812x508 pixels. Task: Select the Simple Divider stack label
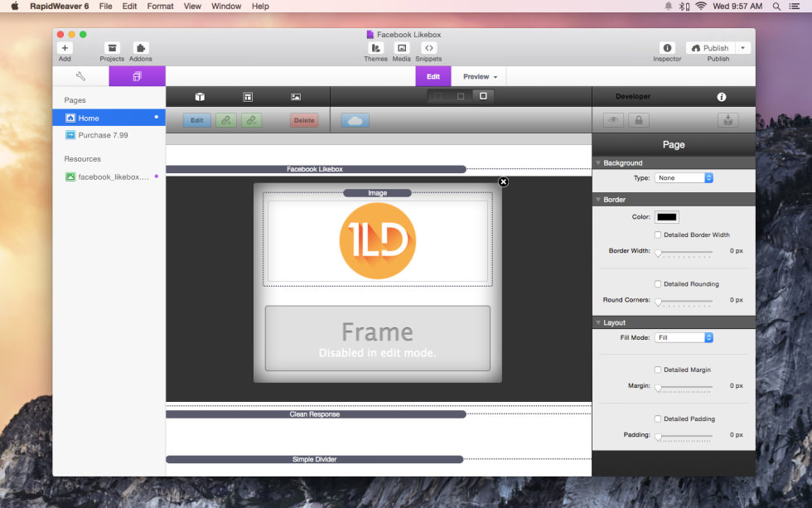(x=314, y=459)
